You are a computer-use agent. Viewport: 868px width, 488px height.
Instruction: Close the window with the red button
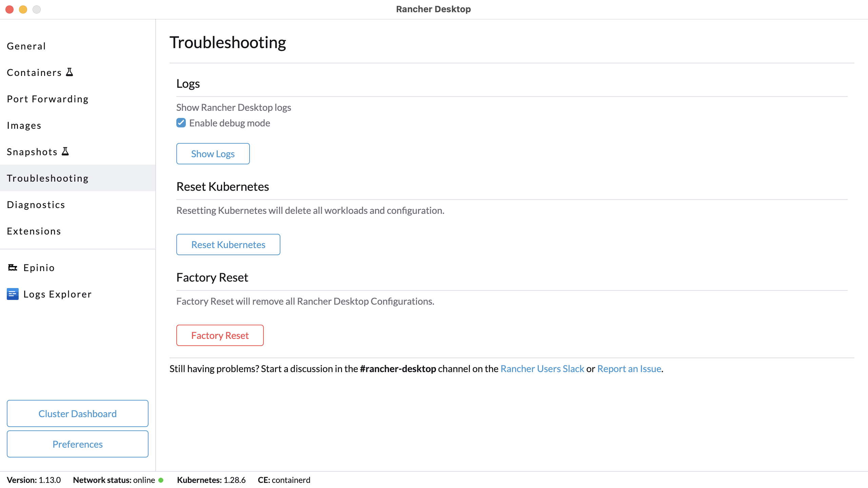click(x=9, y=9)
